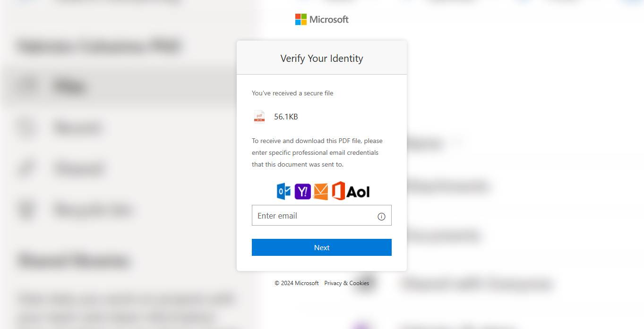644x329 pixels.
Task: Click the four-color Microsoft logo
Action: [301, 19]
